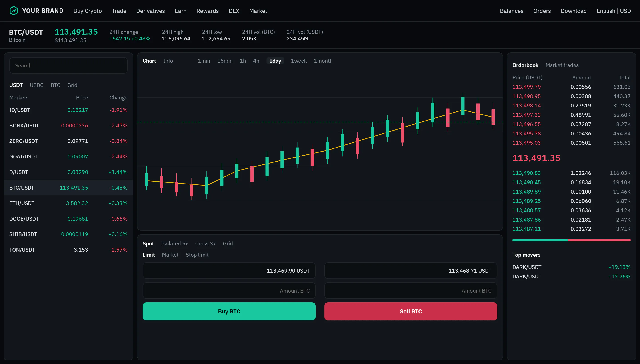The height and width of the screenshot is (364, 640).
Task: Switch to the Info tab
Action: point(168,61)
